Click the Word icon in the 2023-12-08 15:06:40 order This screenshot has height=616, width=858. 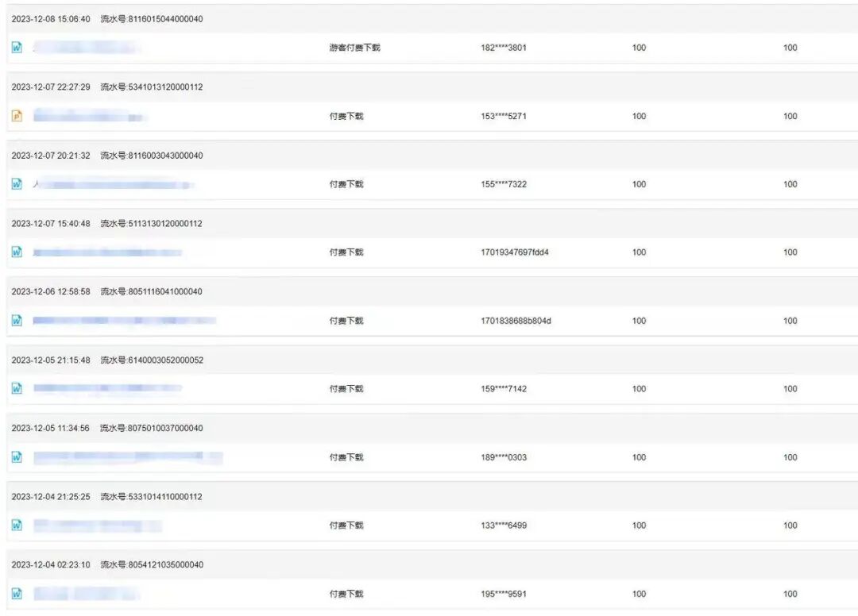[17, 48]
